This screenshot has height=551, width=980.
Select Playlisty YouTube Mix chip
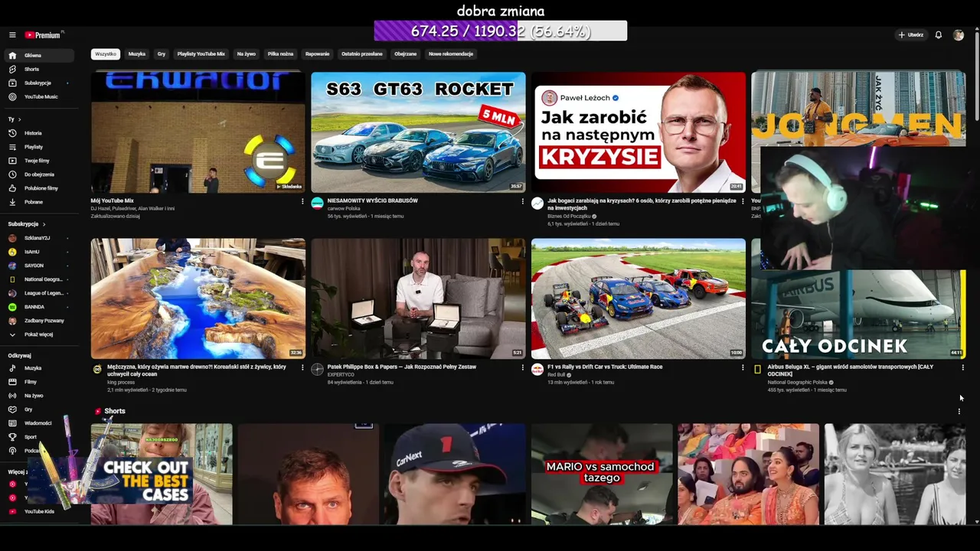(x=201, y=54)
